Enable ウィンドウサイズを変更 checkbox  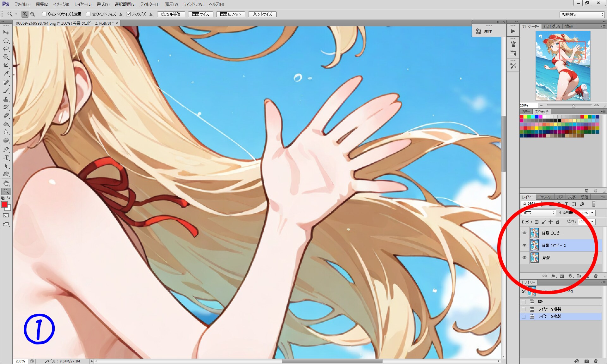[x=45, y=14]
